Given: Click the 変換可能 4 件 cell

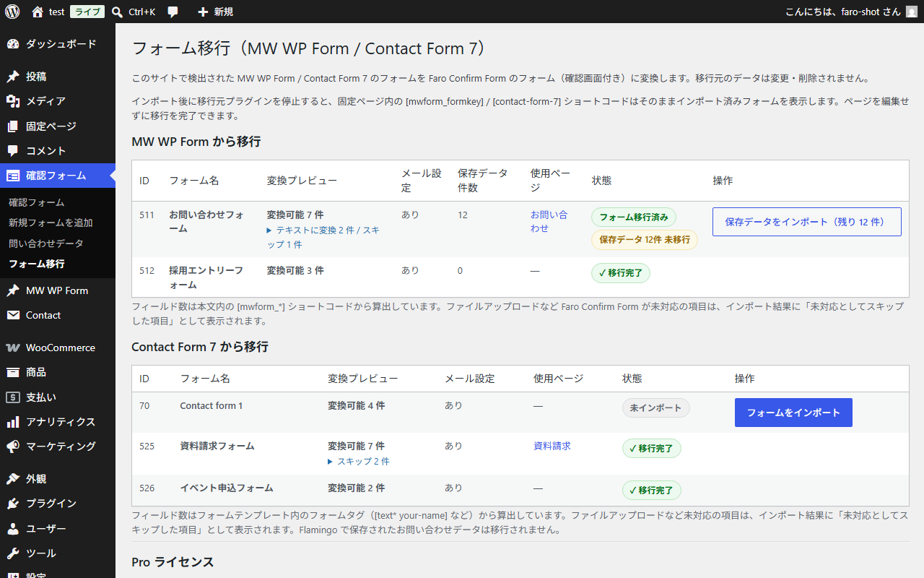Looking at the screenshot, I should pos(357,405).
